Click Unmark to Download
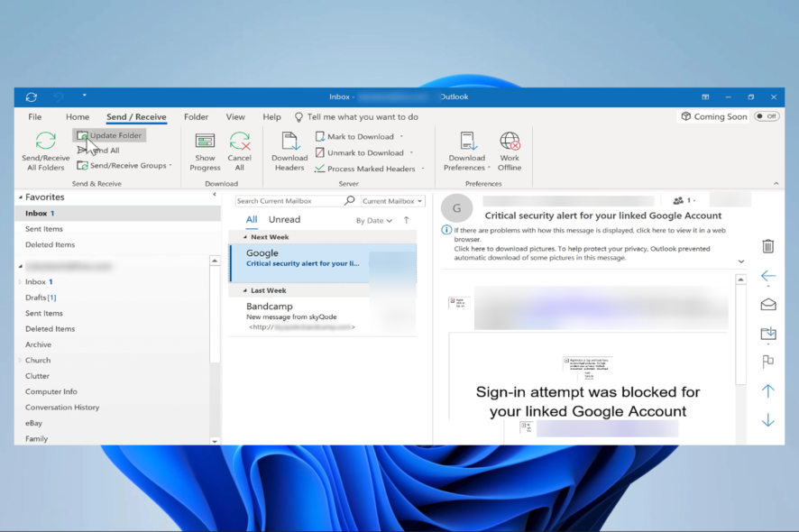This screenshot has width=799, height=532. click(360, 153)
